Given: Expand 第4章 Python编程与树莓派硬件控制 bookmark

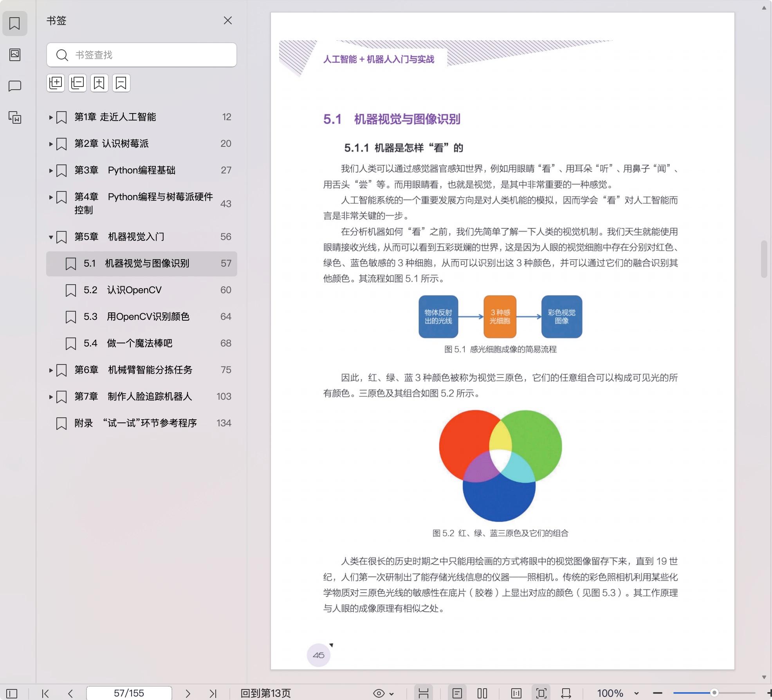Looking at the screenshot, I should coord(51,197).
